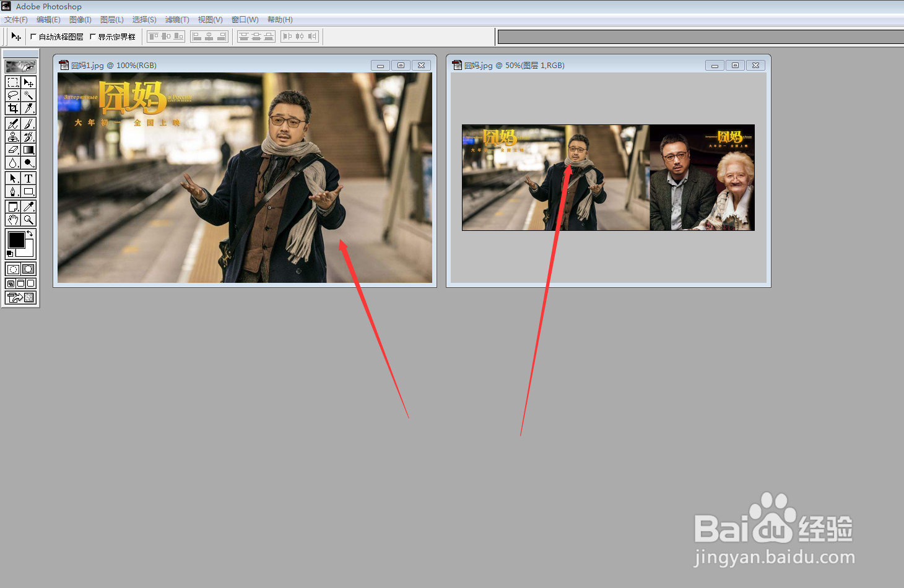Viewport: 904px width, 588px height.
Task: Select the Rectangular Marquee tool
Action: tap(13, 82)
